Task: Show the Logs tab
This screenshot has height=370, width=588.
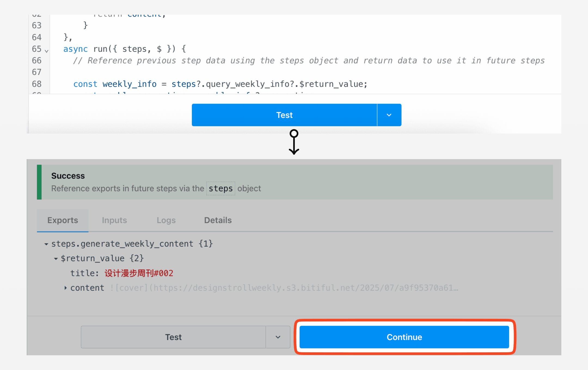Action: pyautogui.click(x=166, y=220)
